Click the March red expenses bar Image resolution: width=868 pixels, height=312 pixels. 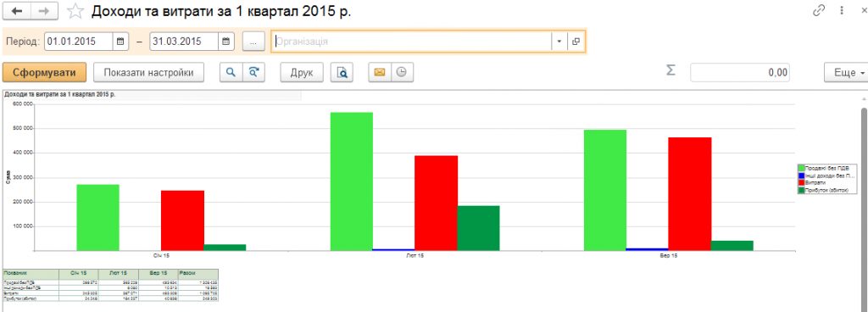(x=690, y=193)
